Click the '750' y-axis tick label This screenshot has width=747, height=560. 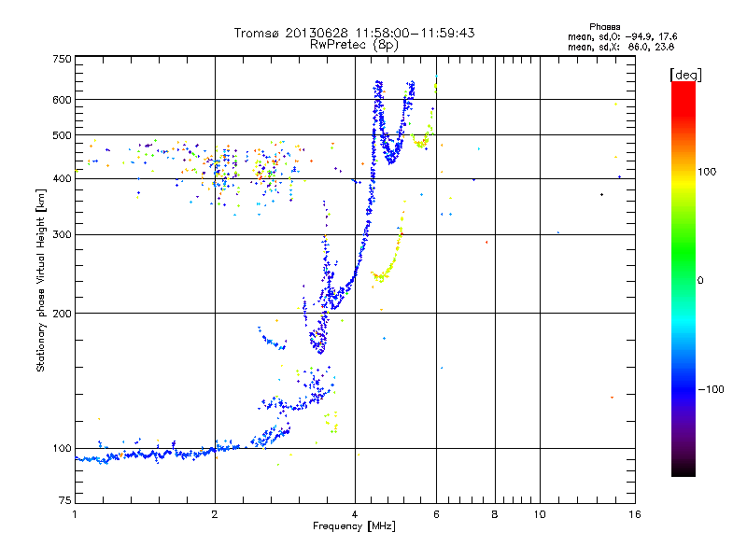click(62, 59)
